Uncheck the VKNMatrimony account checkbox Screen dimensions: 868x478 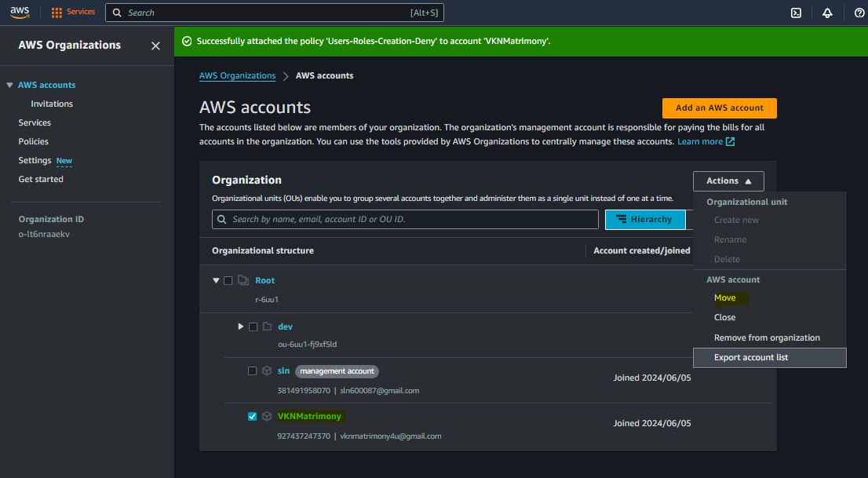(x=253, y=417)
